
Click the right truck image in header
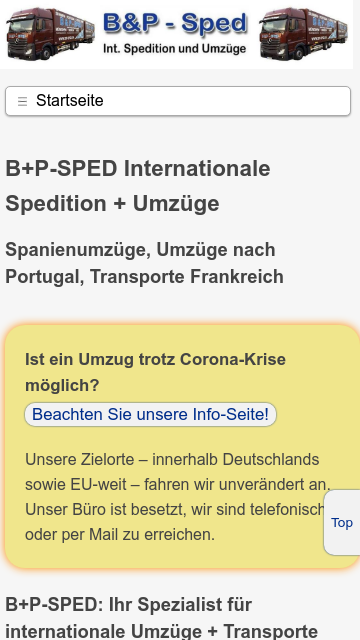tap(303, 34)
